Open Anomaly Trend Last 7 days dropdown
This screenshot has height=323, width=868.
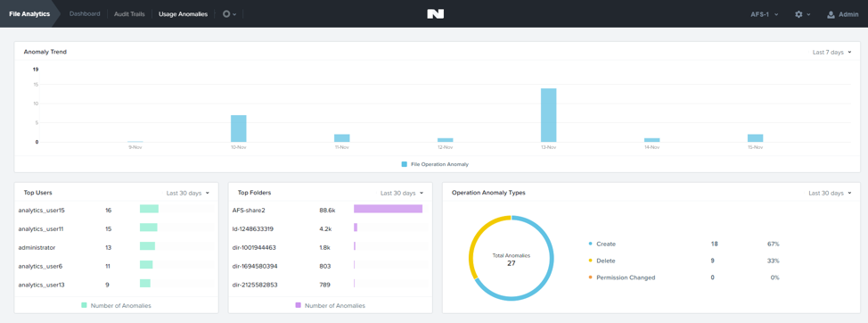pos(831,52)
